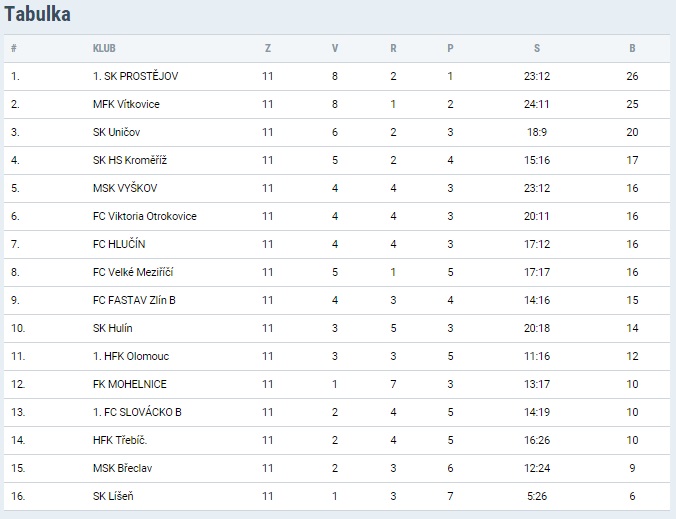Click the MFK Vítkovice club name
Image resolution: width=676 pixels, height=519 pixels.
pos(126,104)
